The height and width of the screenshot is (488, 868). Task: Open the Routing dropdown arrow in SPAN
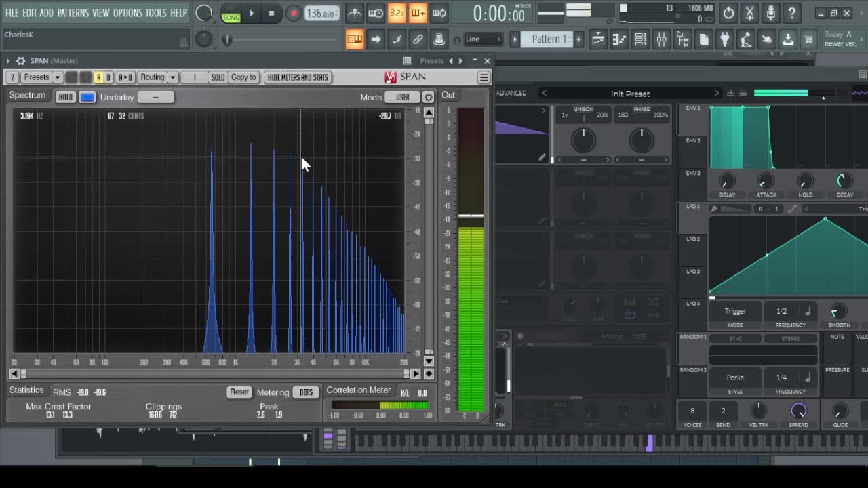[x=173, y=77]
